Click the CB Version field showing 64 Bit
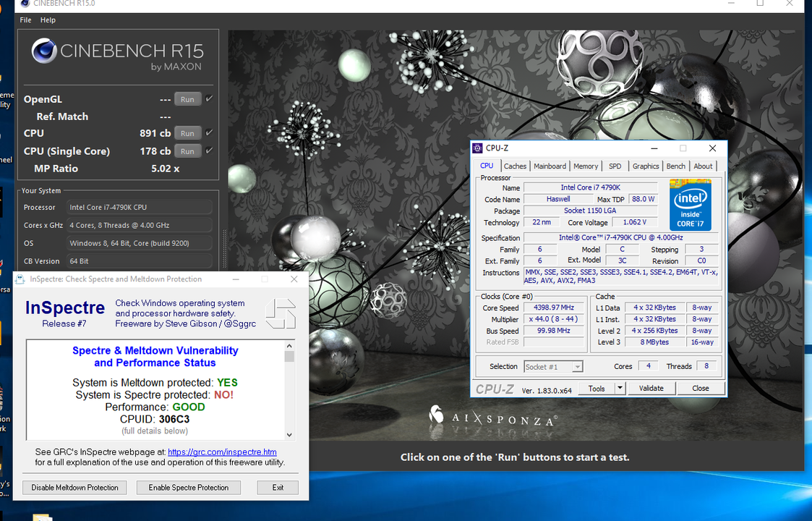 point(140,261)
